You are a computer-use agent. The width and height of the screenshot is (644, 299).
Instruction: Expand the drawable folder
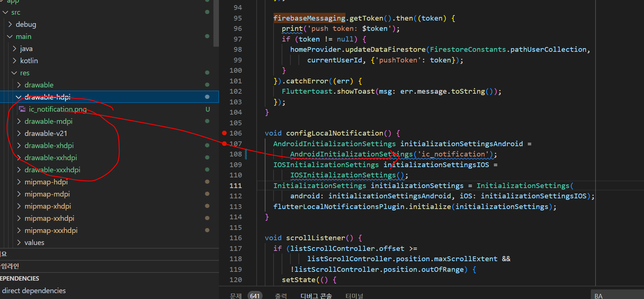click(x=19, y=85)
